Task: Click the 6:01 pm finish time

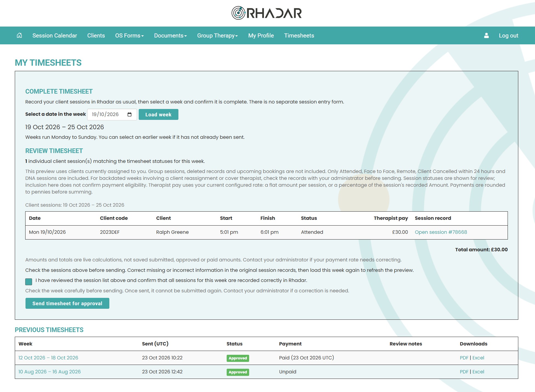Action: [269, 232]
